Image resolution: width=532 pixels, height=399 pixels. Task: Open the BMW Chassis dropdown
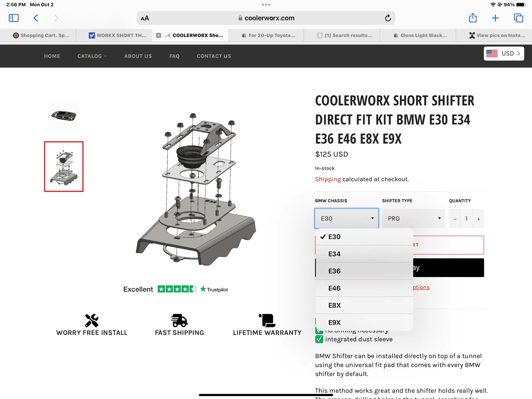[x=347, y=218]
